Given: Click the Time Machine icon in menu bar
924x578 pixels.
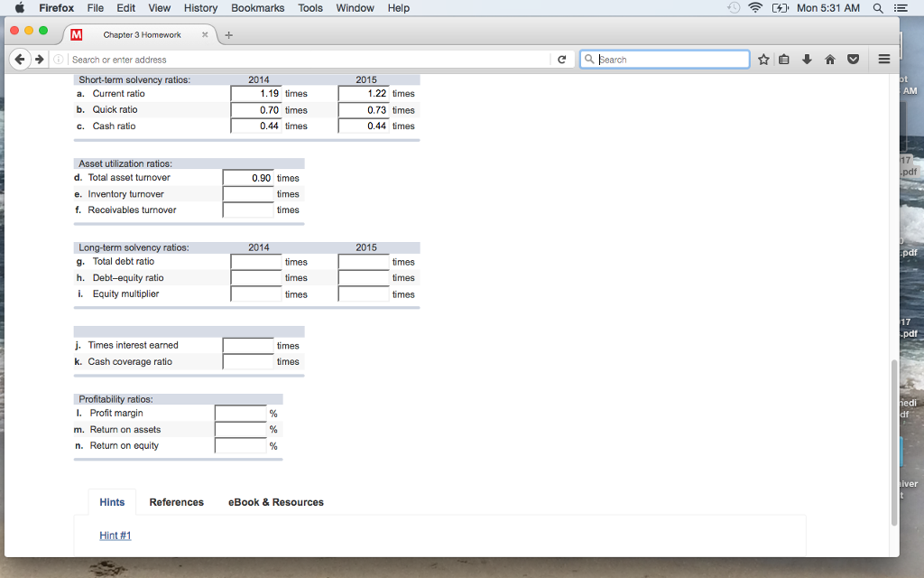Looking at the screenshot, I should click(x=734, y=7).
